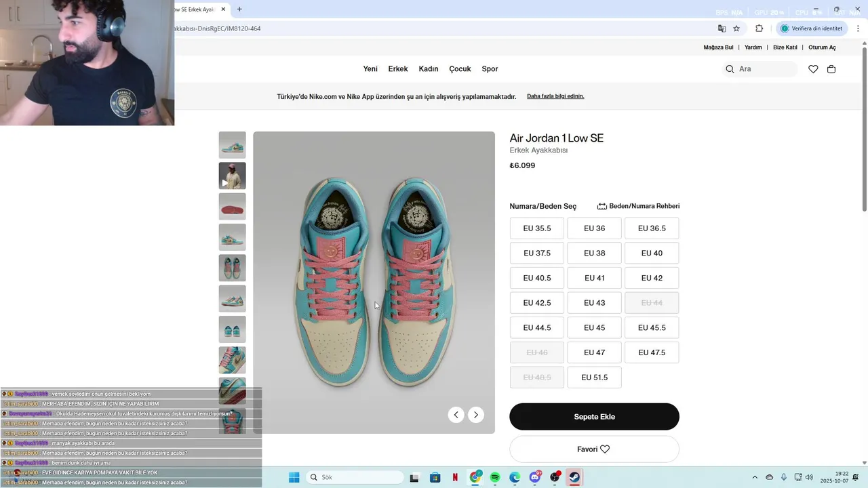Select size EU 41
Image resolution: width=868 pixels, height=488 pixels.
[595, 278]
